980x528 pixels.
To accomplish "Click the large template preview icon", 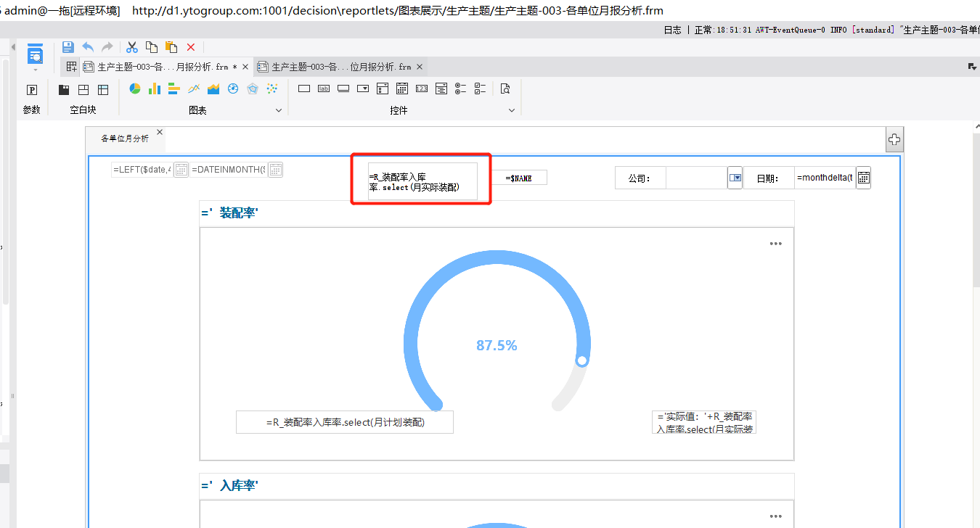I will (35, 54).
